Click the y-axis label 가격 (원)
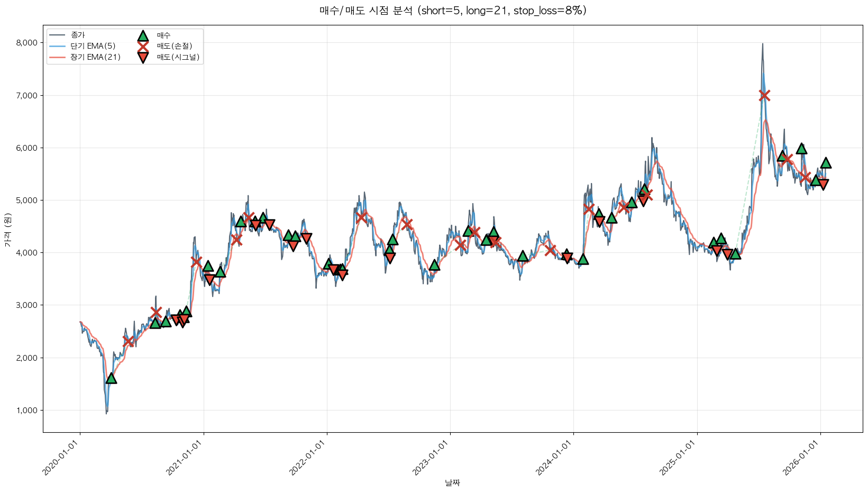Image resolution: width=868 pixels, height=492 pixels. pyautogui.click(x=7, y=230)
